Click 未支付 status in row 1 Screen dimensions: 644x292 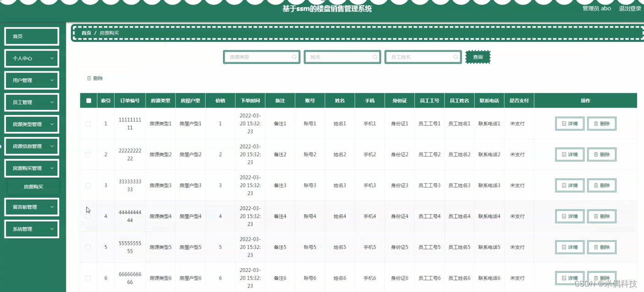click(x=517, y=124)
